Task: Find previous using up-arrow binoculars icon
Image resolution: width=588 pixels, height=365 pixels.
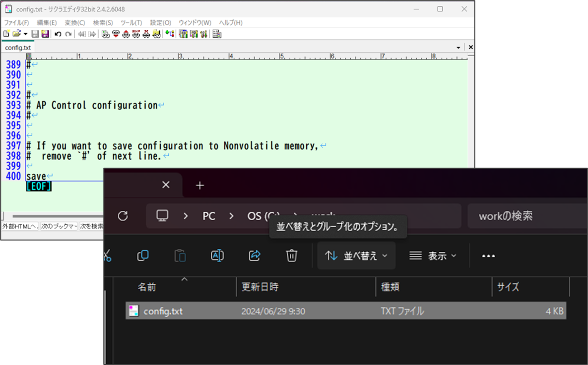Action: [126, 34]
